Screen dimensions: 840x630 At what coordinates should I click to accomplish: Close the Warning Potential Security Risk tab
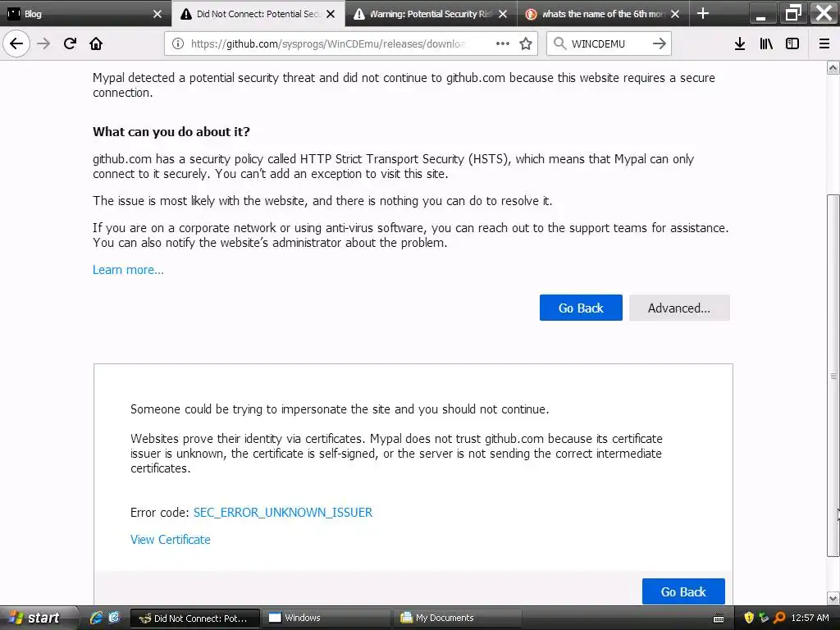click(x=503, y=14)
